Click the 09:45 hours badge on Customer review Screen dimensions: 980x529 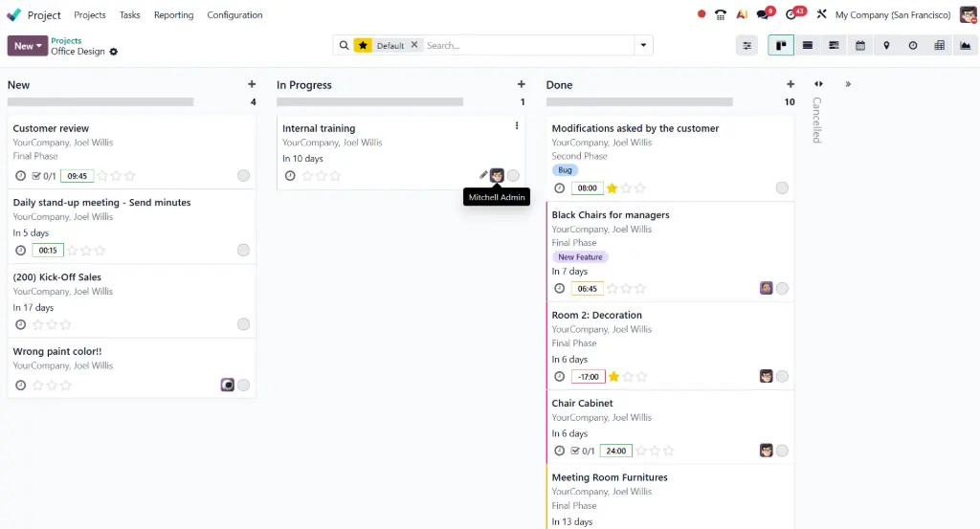(x=77, y=176)
